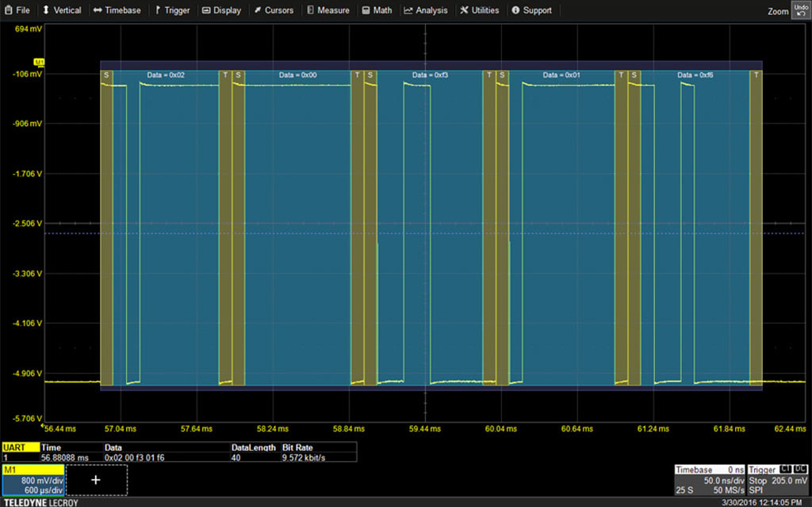Open the Support dropdown menu
The height and width of the screenshot is (507, 812).
click(530, 10)
